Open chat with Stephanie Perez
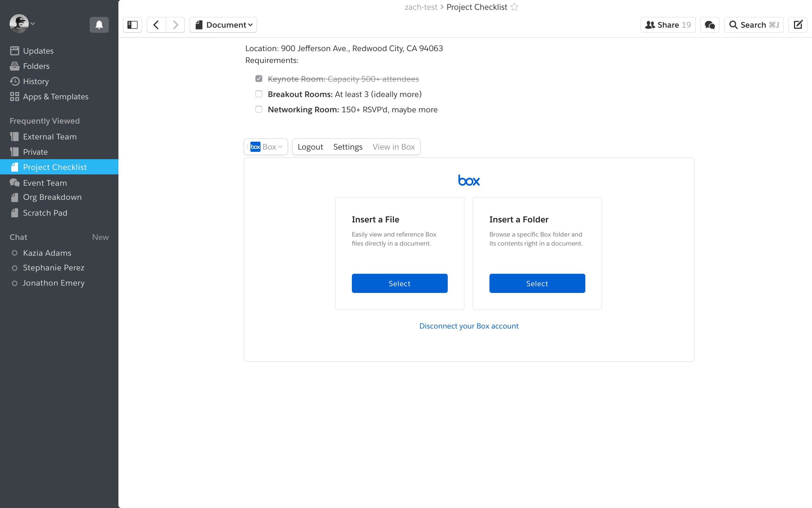The width and height of the screenshot is (812, 508). (54, 268)
